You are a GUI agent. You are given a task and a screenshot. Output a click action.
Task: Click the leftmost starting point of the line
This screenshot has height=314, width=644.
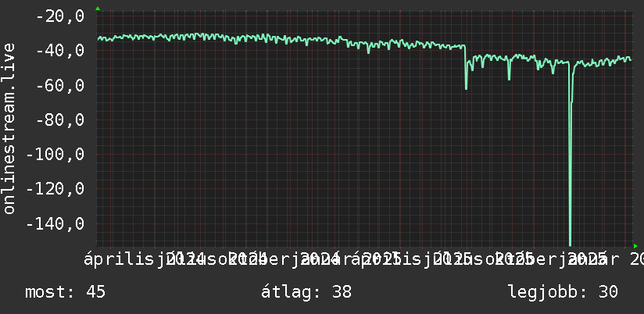[x=98, y=39]
